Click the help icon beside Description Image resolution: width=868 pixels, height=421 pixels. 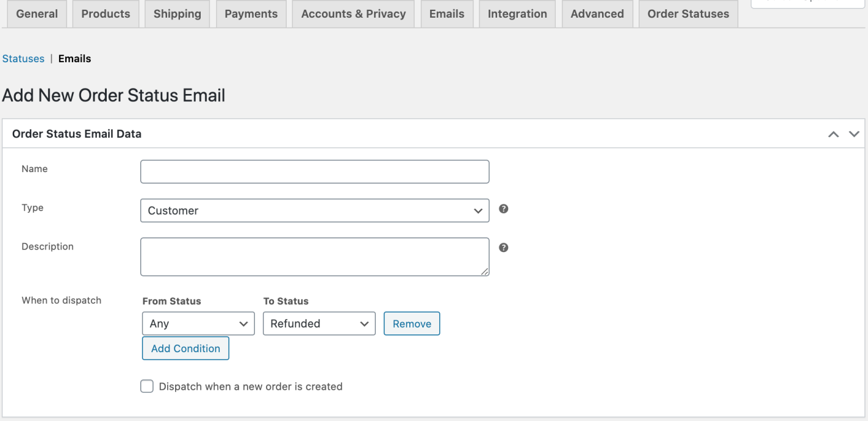(x=504, y=247)
